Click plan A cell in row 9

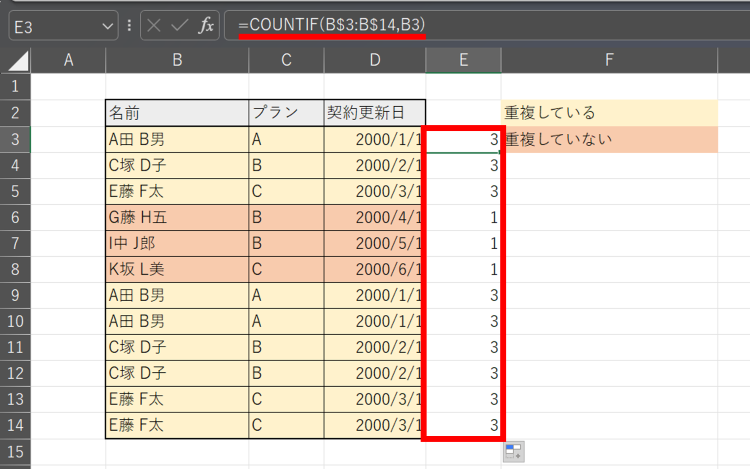coord(286,295)
